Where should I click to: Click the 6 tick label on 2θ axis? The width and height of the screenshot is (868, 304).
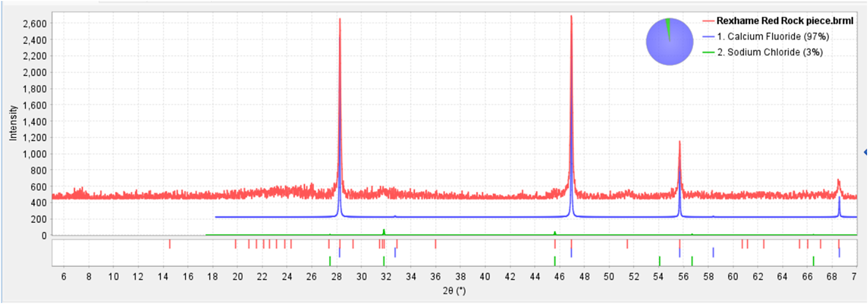pyautogui.click(x=64, y=277)
